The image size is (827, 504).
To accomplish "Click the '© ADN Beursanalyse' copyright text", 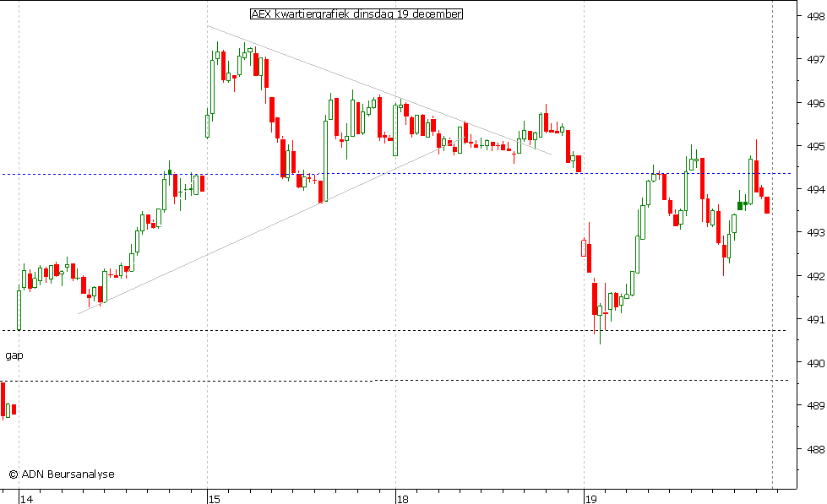I will [62, 474].
